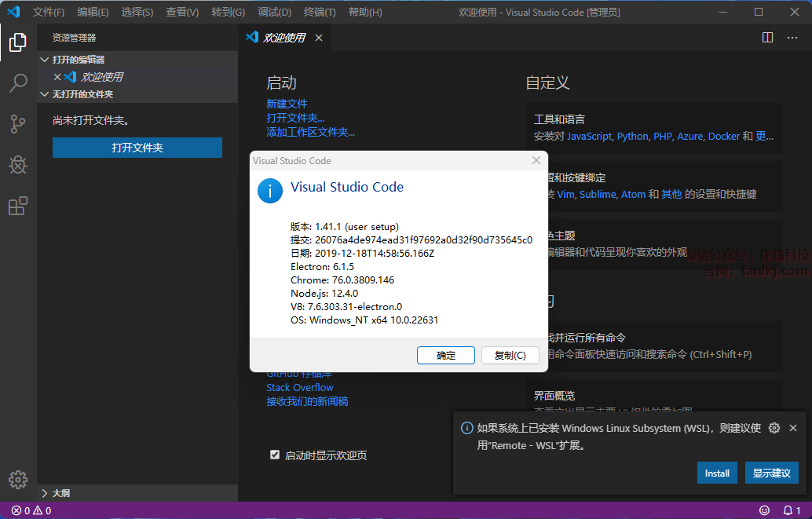
Task: Open the 终端(T) menu
Action: [320, 13]
